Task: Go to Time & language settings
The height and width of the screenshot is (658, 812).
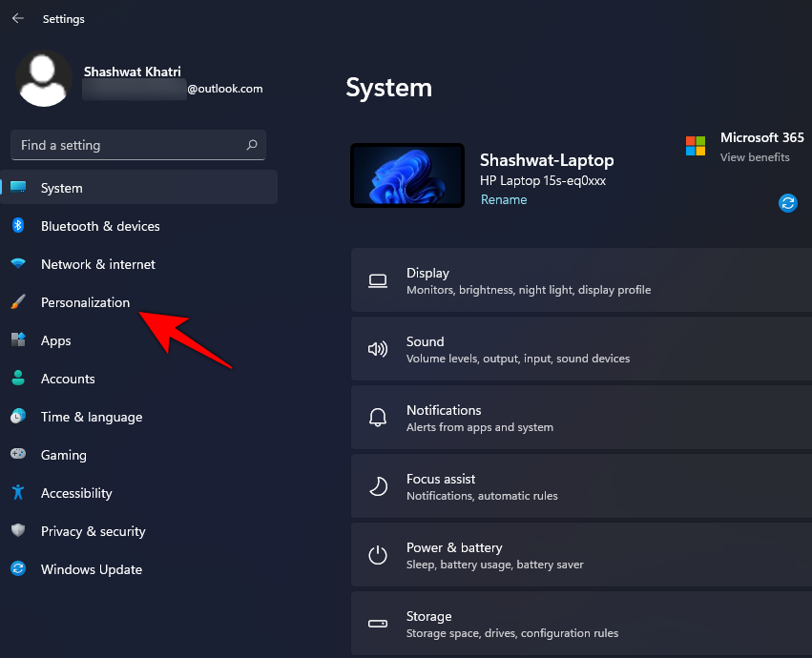Action: click(92, 417)
